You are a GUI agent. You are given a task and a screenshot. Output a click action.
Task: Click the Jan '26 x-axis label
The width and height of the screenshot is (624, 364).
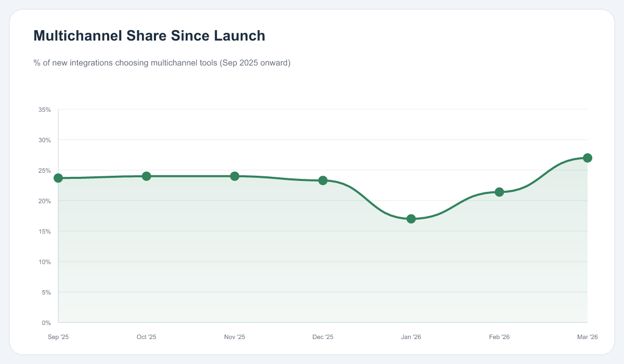click(x=411, y=336)
